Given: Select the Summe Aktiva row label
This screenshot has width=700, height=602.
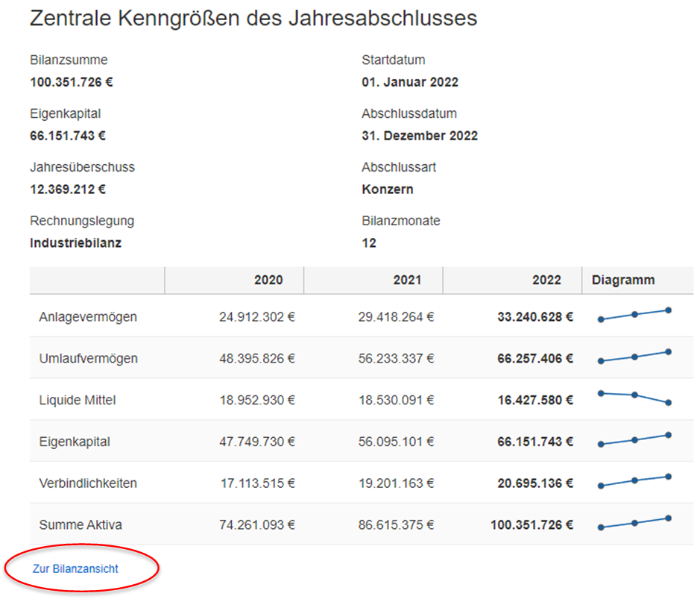Looking at the screenshot, I should [x=81, y=525].
